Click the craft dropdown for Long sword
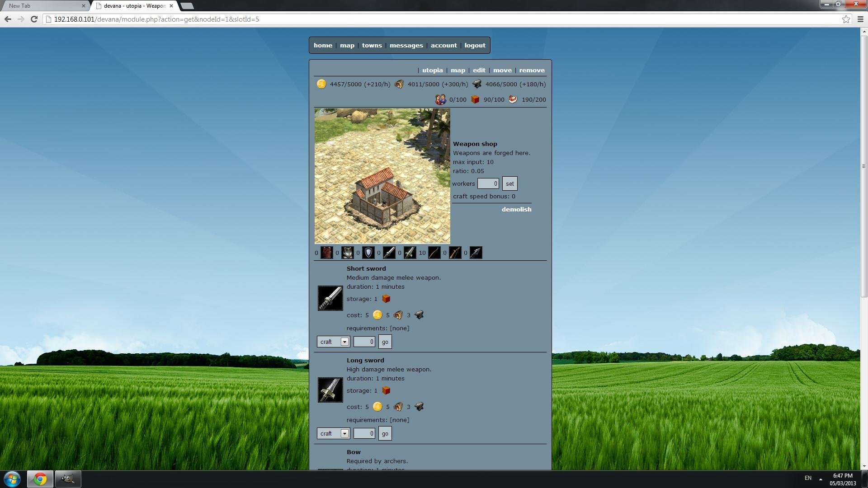 (x=332, y=433)
